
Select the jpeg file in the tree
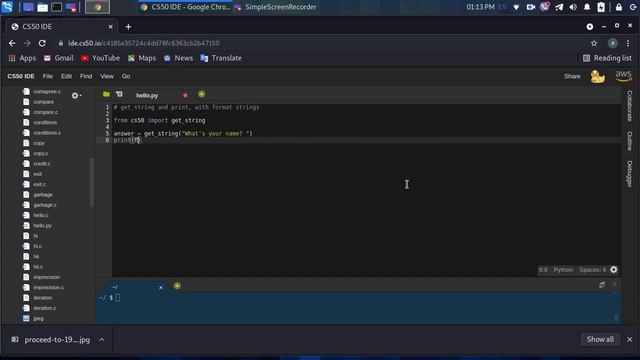tap(38, 318)
